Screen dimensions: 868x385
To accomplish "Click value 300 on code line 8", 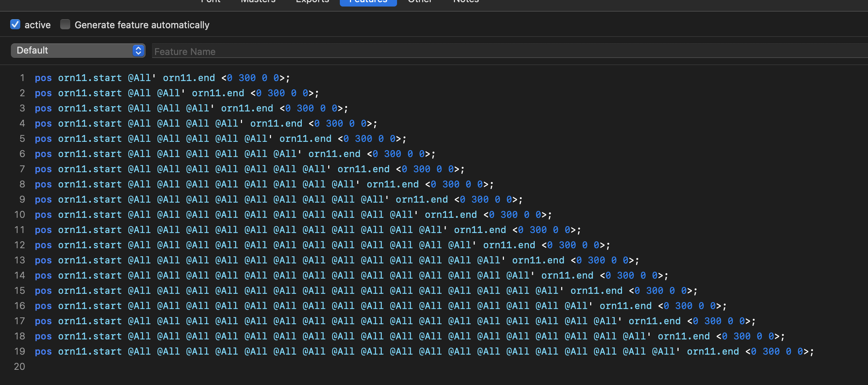I will tap(451, 185).
